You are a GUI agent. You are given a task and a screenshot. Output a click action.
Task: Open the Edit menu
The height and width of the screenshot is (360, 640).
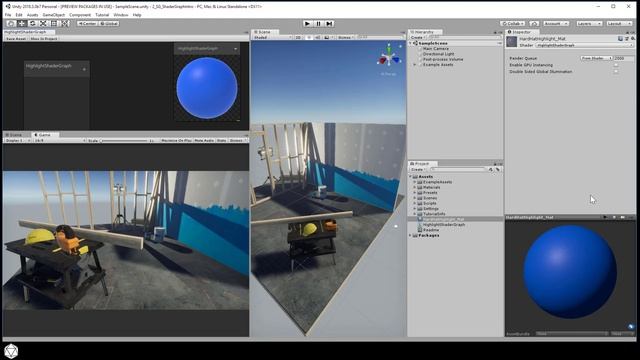click(19, 15)
